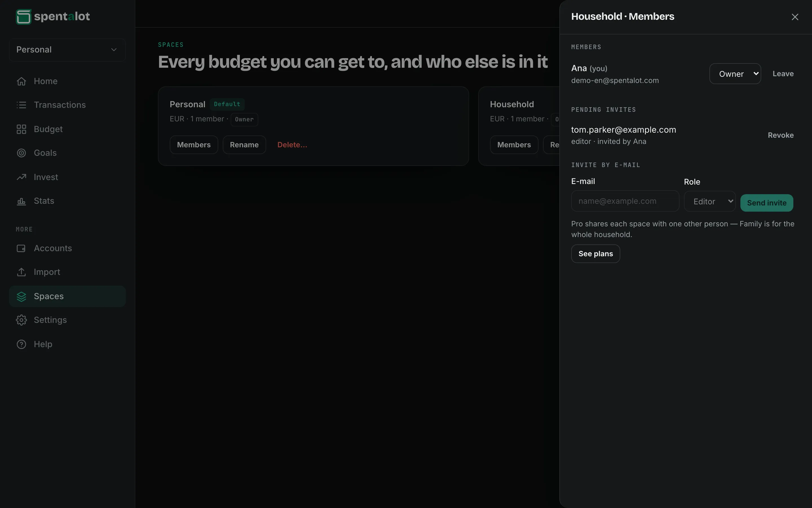
Task: Click the Accounts label in sidebar
Action: (x=53, y=248)
